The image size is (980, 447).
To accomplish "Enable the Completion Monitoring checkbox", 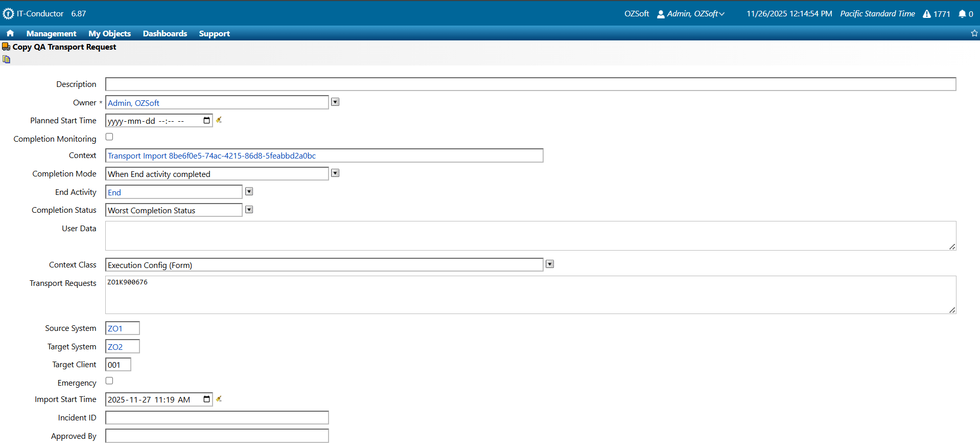I will [x=109, y=137].
